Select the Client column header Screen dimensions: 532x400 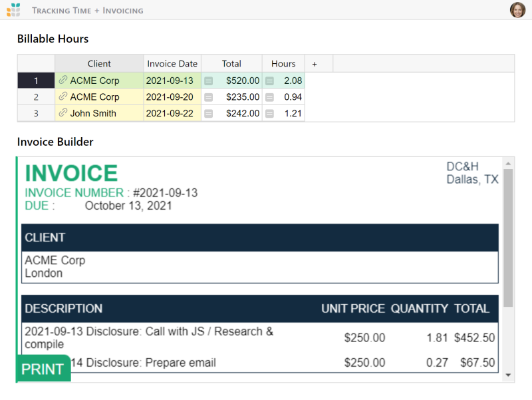[x=99, y=64]
